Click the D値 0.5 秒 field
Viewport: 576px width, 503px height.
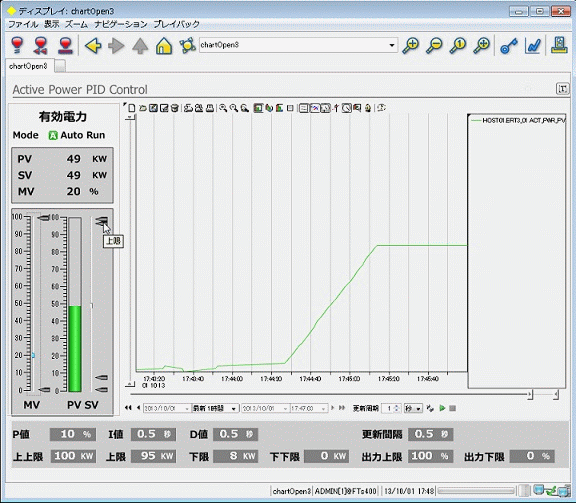point(235,434)
